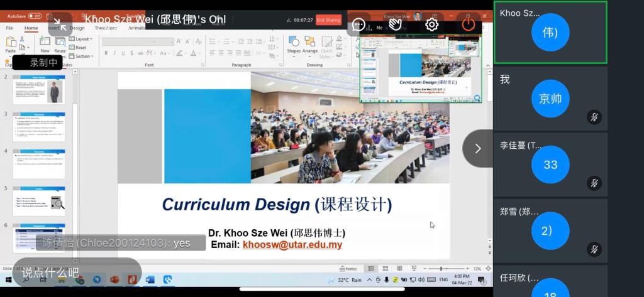Open the Quick Styles dropdown

[x=327, y=46]
